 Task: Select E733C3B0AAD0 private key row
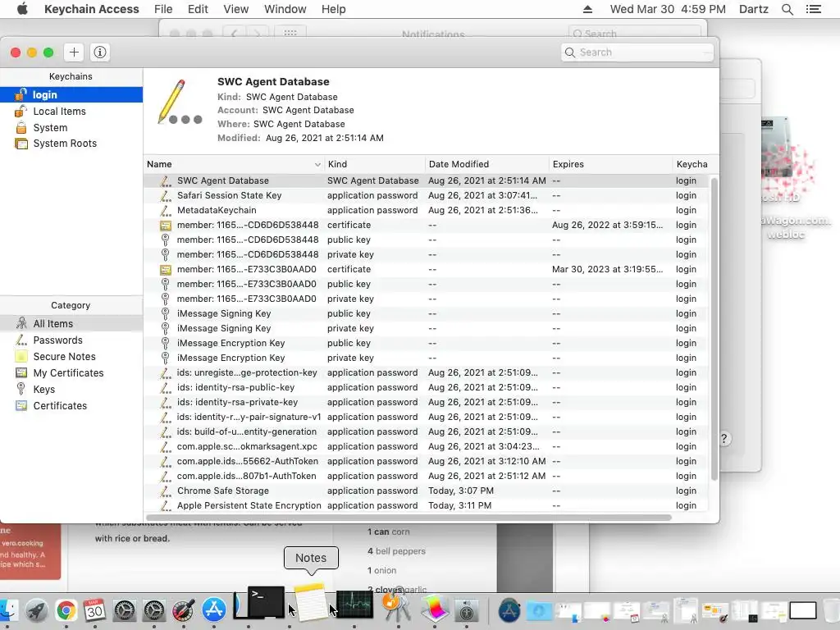427,299
